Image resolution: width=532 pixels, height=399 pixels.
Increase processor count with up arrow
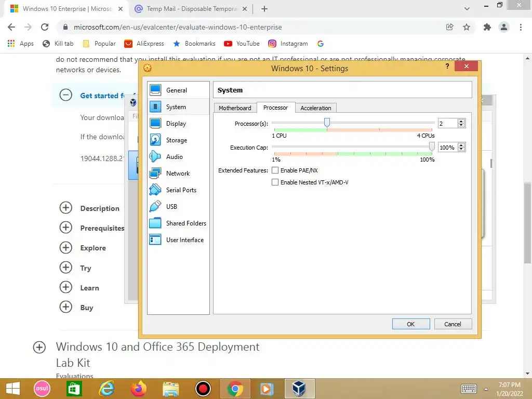(x=461, y=121)
